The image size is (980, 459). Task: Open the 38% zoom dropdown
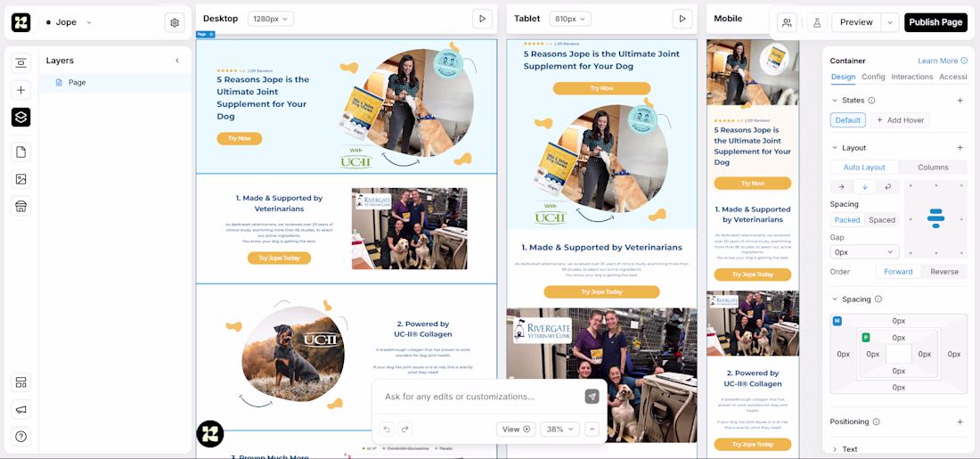point(560,429)
